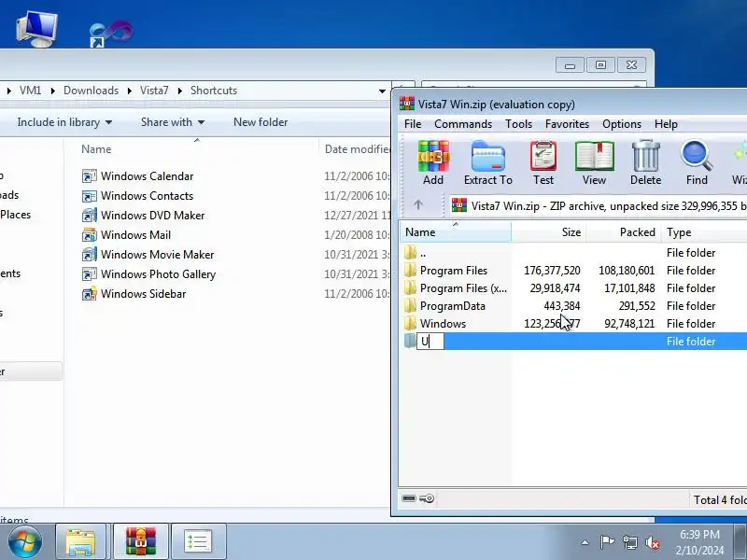
Task: Maximize the Explorer window
Action: pyautogui.click(x=600, y=64)
